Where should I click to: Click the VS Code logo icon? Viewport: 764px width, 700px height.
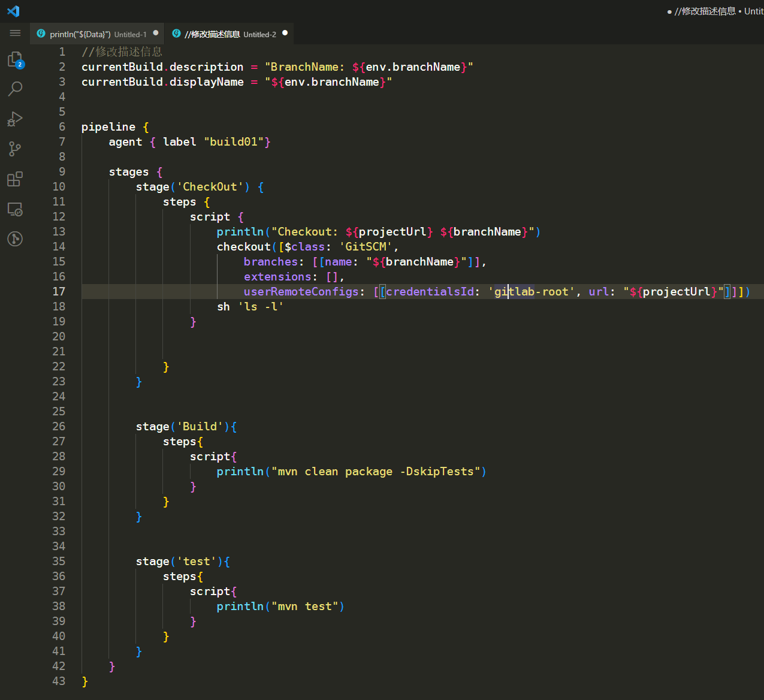(x=13, y=11)
